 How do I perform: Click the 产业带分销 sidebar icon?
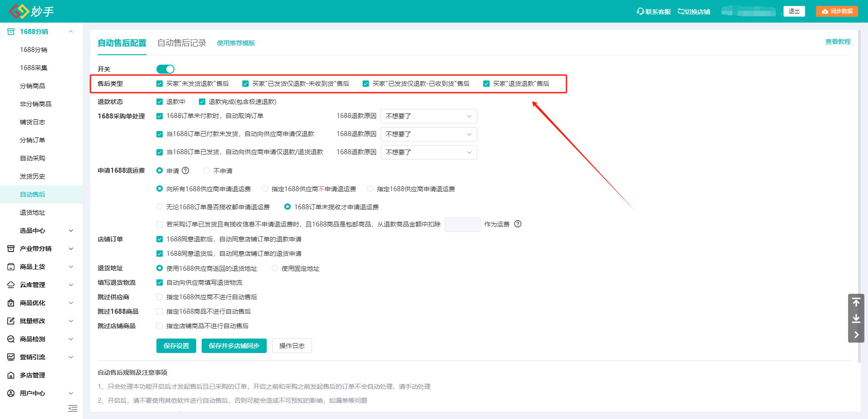tap(11, 249)
